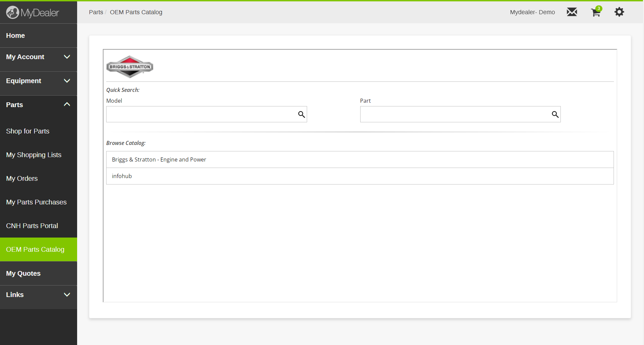Click the Parts breadcrumb link
The width and height of the screenshot is (644, 345).
tap(96, 12)
